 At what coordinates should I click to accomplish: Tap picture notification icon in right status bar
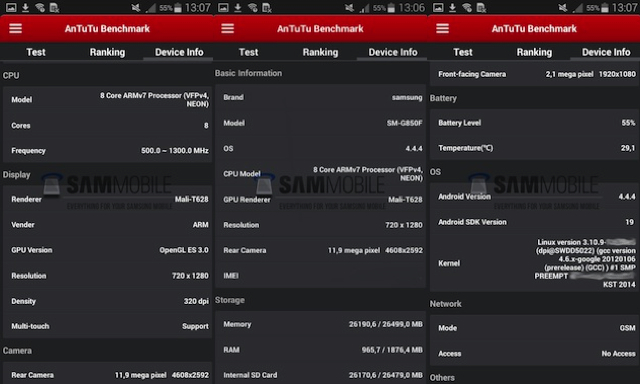coord(438,7)
